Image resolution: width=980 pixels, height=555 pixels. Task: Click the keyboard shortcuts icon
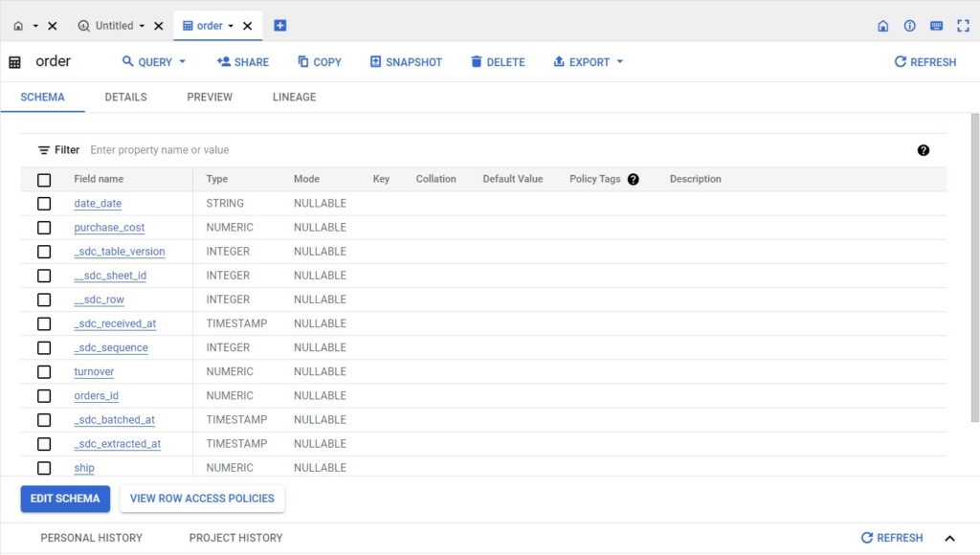(936, 26)
